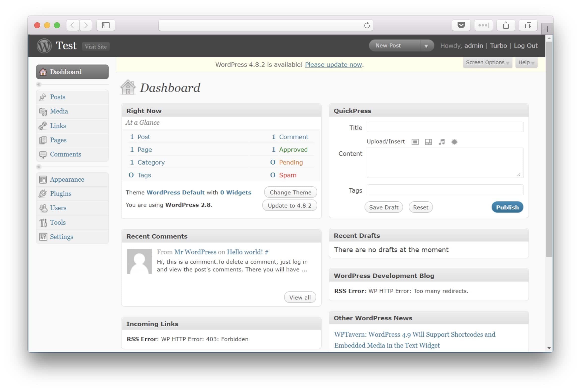
Task: Open the Appearance menu in the sidebar
Action: [x=67, y=179]
